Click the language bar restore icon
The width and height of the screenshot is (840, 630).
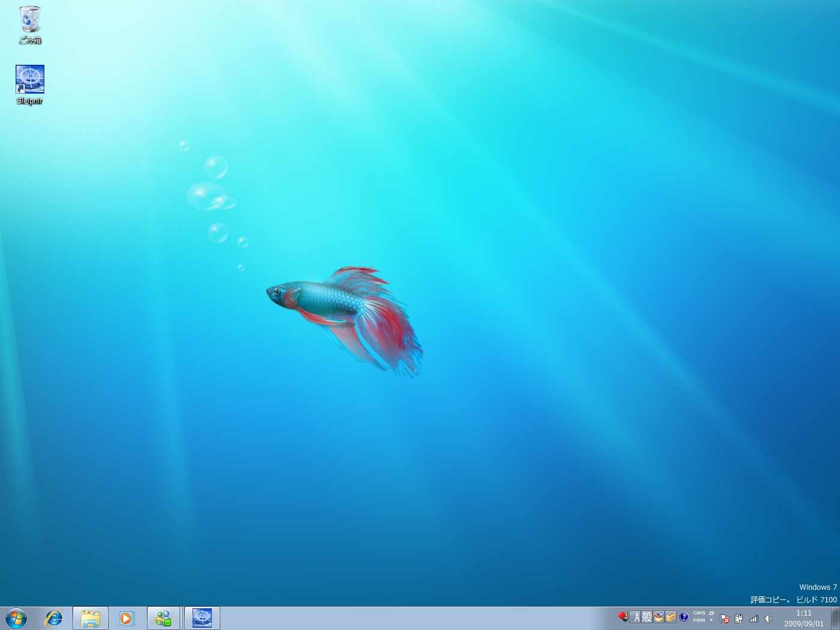[712, 613]
